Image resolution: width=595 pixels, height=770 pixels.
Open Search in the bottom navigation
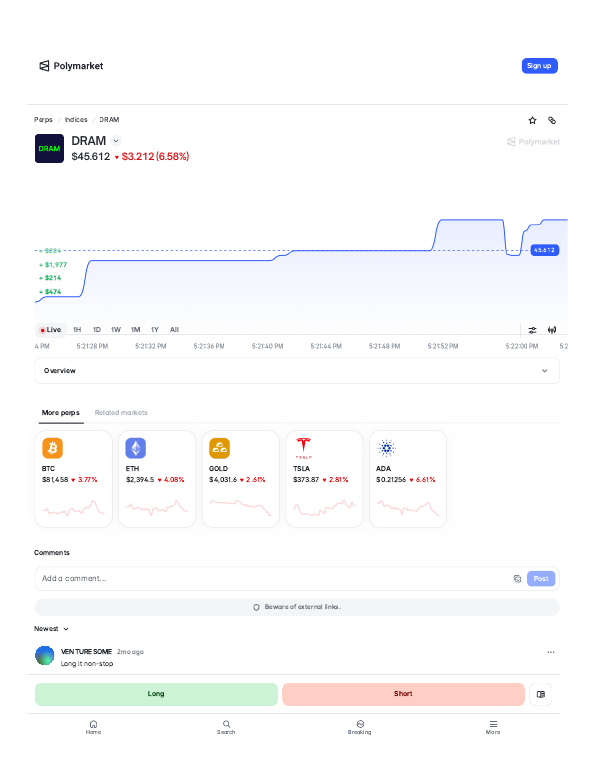click(x=226, y=727)
